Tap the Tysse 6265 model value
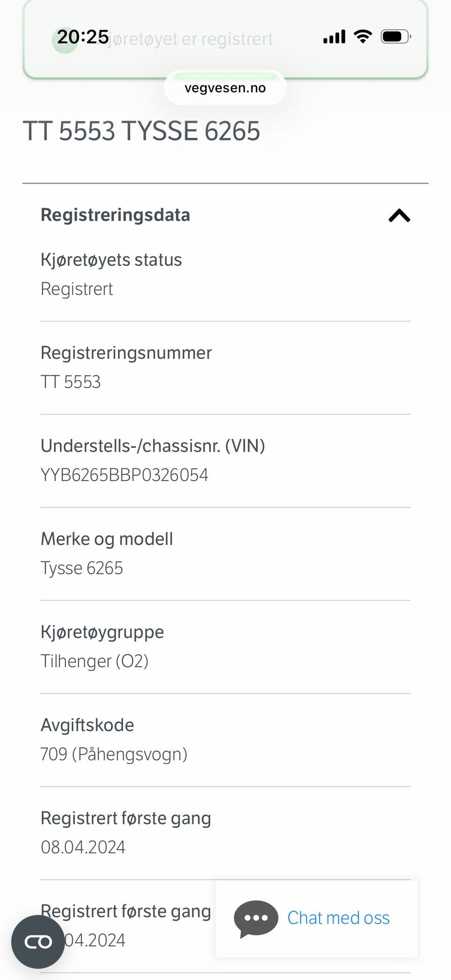The height and width of the screenshot is (980, 451). [82, 568]
